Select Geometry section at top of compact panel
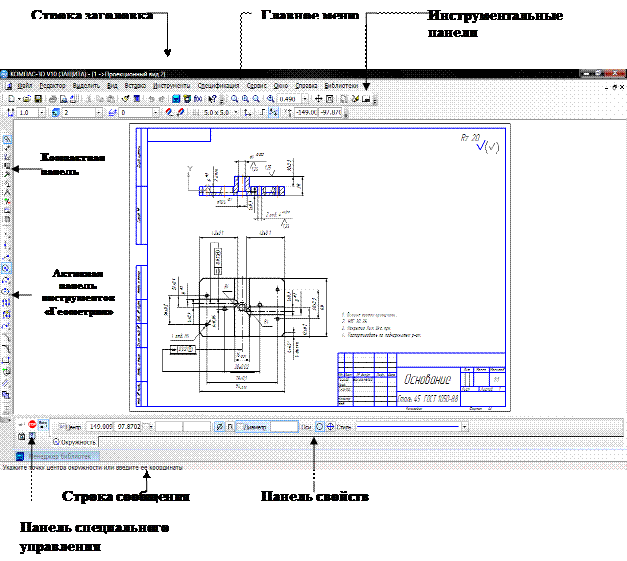The image size is (627, 561). (7, 140)
